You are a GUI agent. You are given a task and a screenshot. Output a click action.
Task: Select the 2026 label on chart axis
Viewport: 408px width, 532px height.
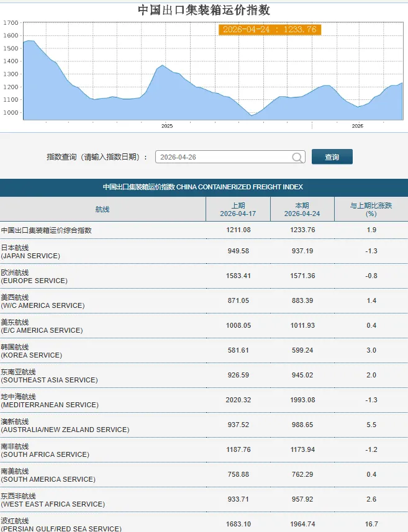[358, 126]
